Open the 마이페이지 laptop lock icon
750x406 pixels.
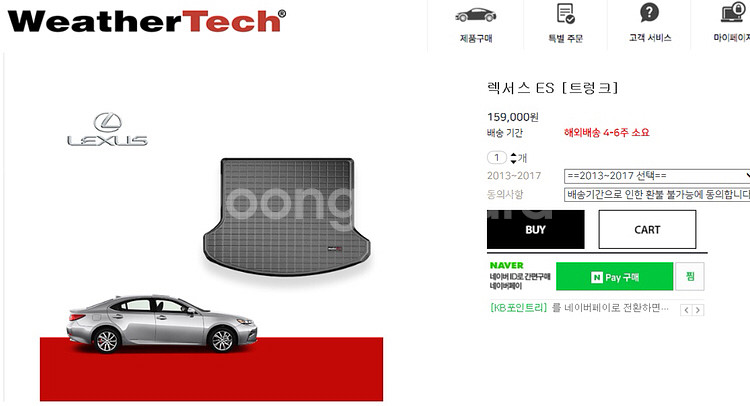tap(733, 13)
